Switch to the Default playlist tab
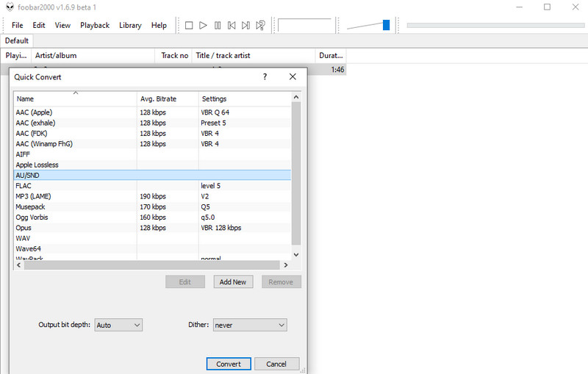The image size is (588, 374). (16, 41)
